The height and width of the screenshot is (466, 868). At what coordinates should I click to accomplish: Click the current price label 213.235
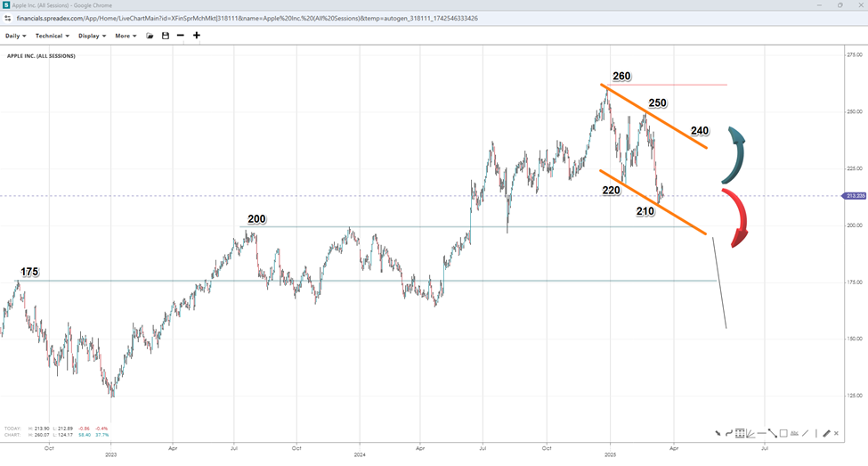click(854, 196)
